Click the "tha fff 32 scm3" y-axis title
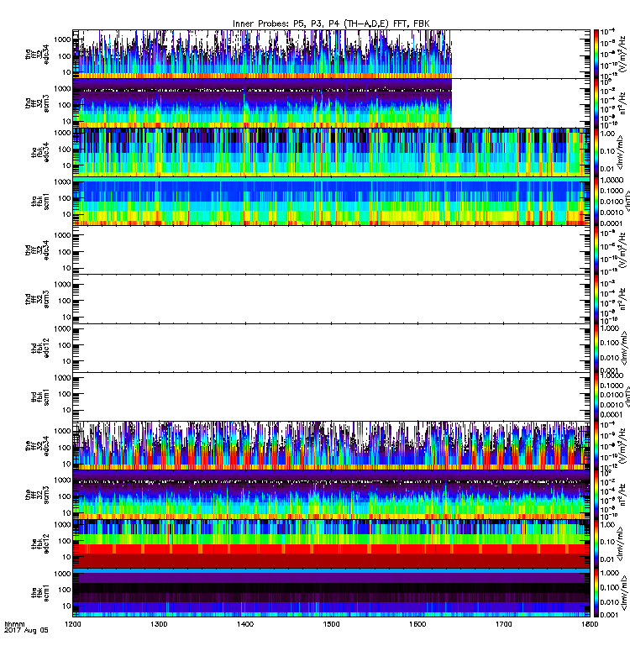This screenshot has width=630, height=672. tap(37, 103)
